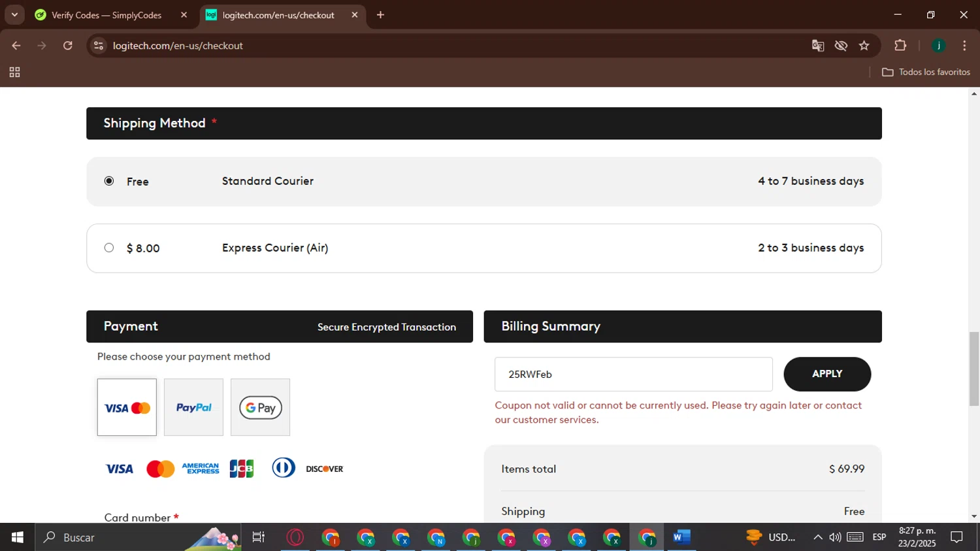
Task: Click the Diners Club logo
Action: click(284, 468)
